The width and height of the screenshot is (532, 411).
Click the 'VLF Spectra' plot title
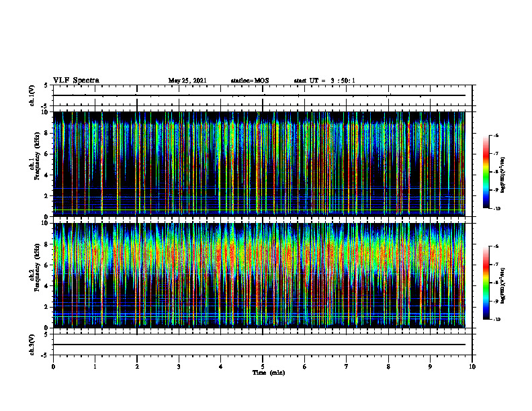pos(76,81)
